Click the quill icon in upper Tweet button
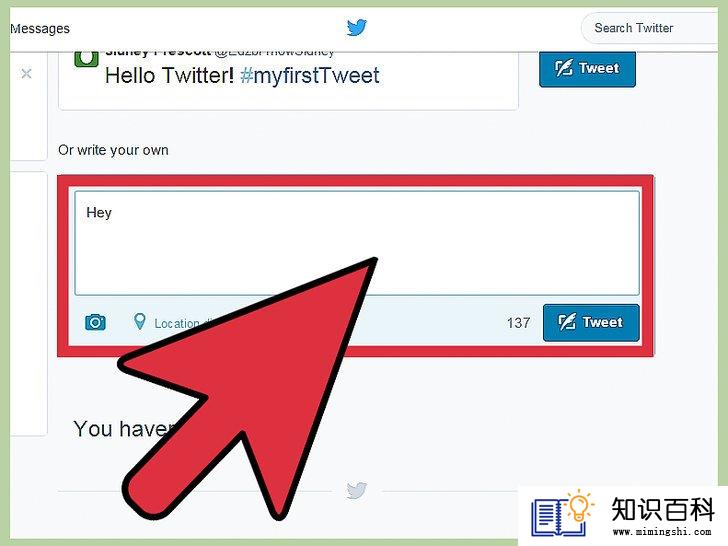 tap(564, 68)
